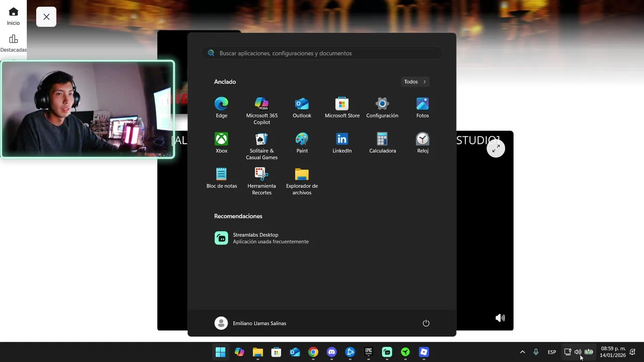The image size is (644, 362).
Task: Go to Inicio in background sidebar
Action: point(14,16)
